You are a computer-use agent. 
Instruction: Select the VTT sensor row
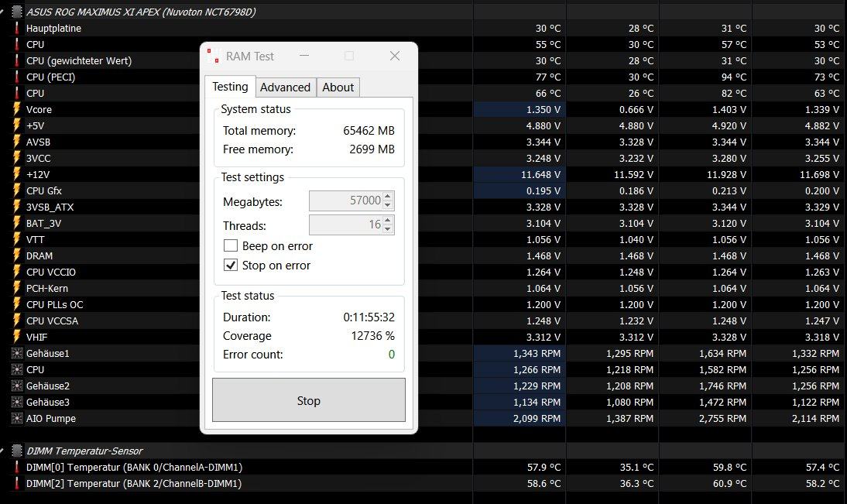(423, 239)
